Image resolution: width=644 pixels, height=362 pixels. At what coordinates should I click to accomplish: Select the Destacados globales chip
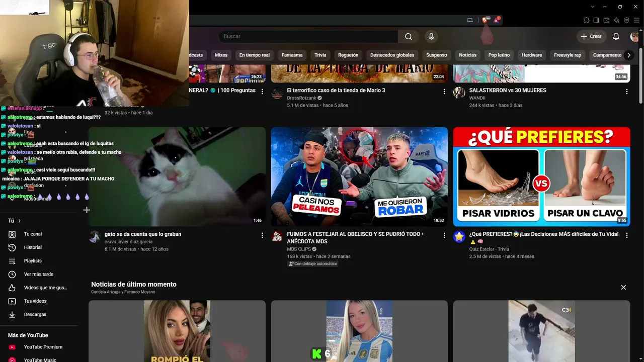[392, 55]
